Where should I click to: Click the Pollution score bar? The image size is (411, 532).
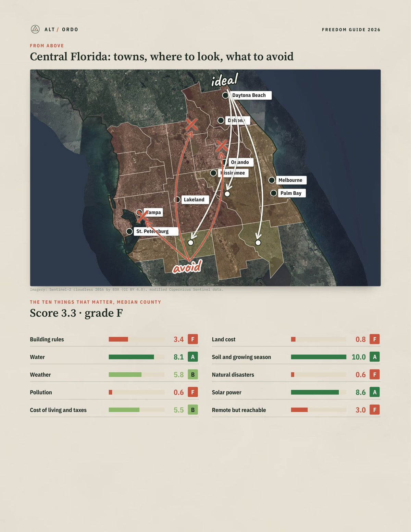tap(137, 392)
